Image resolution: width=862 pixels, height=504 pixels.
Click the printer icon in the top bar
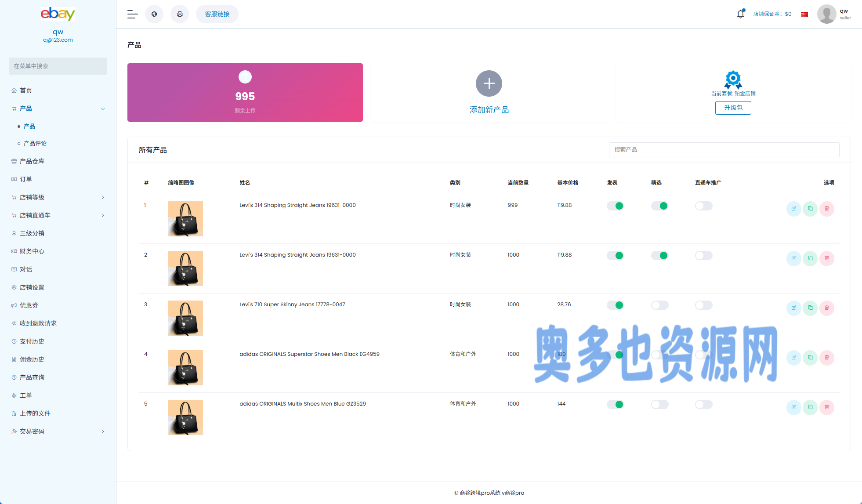[x=180, y=14]
